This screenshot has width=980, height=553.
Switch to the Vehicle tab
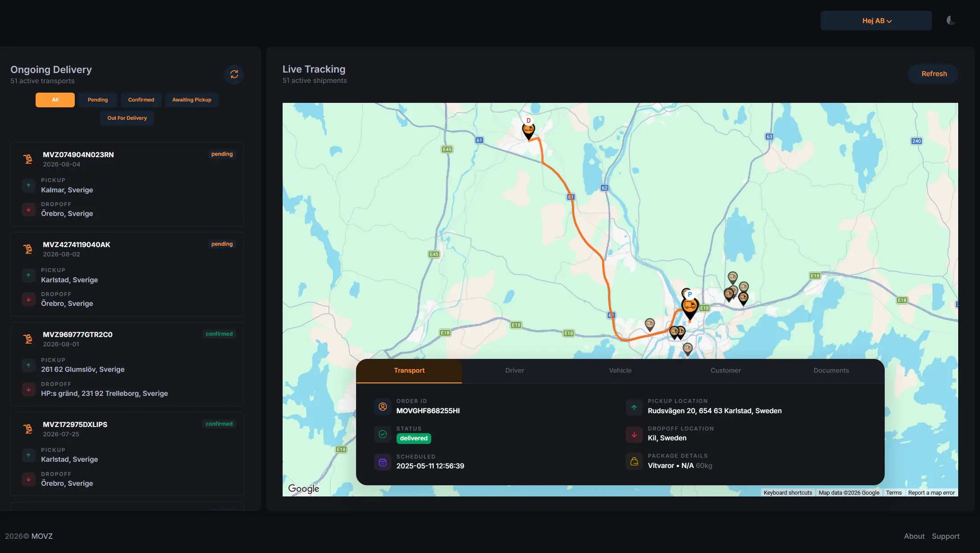click(x=620, y=370)
